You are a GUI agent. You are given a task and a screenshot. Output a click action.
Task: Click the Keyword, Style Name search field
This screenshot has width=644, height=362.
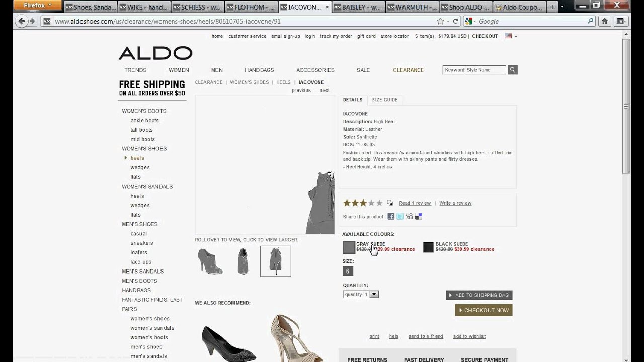coord(474,70)
